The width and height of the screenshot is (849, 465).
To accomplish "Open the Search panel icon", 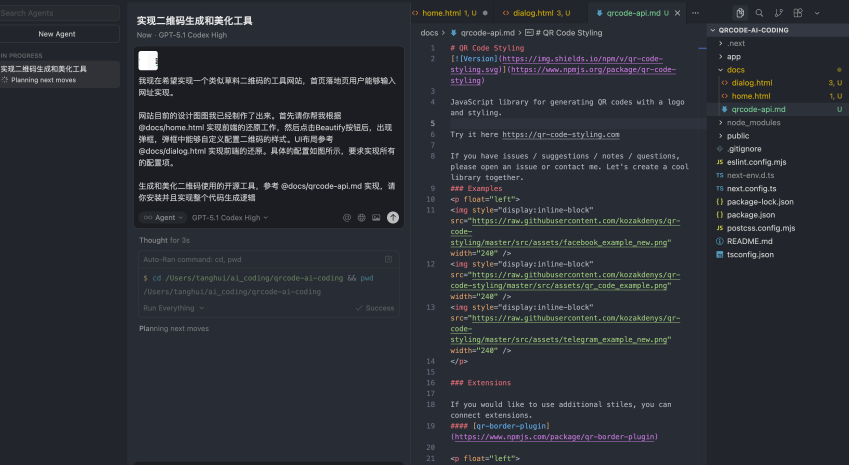I will (x=760, y=13).
